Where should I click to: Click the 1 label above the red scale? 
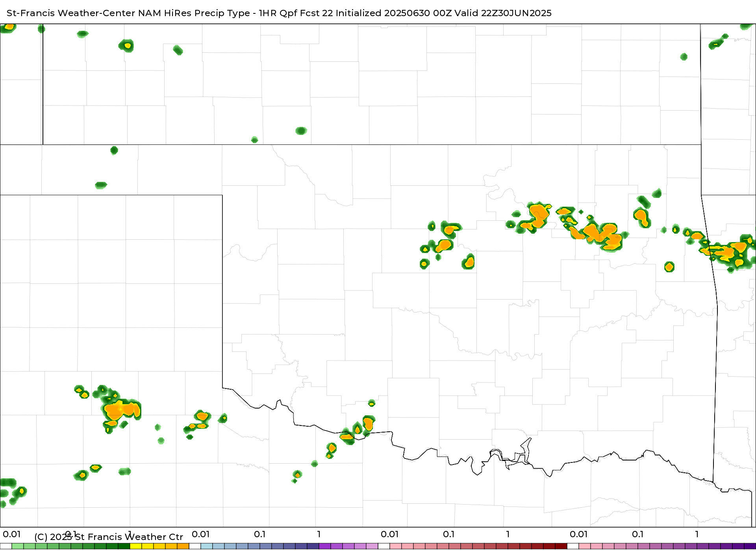(508, 534)
